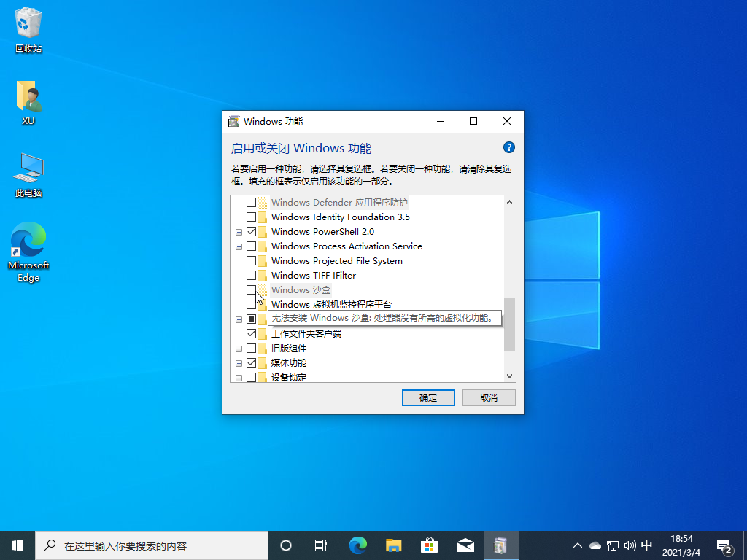Expand the partially filled checkbox row

point(239,319)
